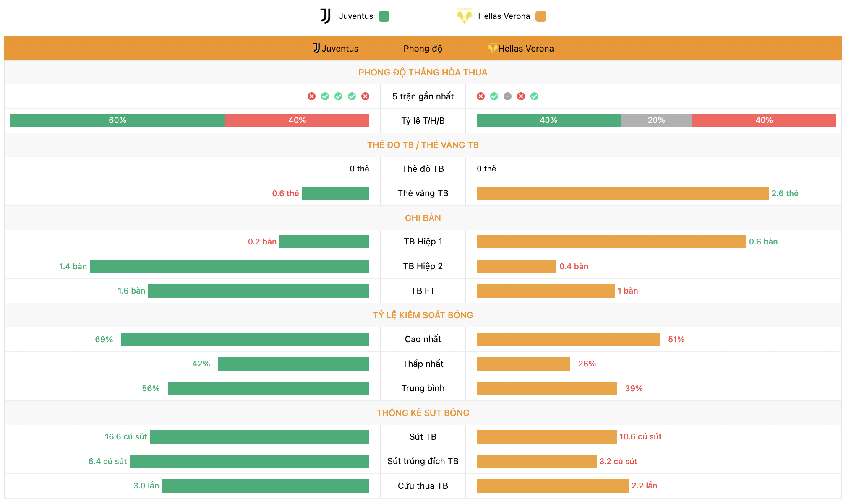This screenshot has height=504, width=846.
Task: Click Hellas Verona 2.2 lần value
Action: pos(645,486)
